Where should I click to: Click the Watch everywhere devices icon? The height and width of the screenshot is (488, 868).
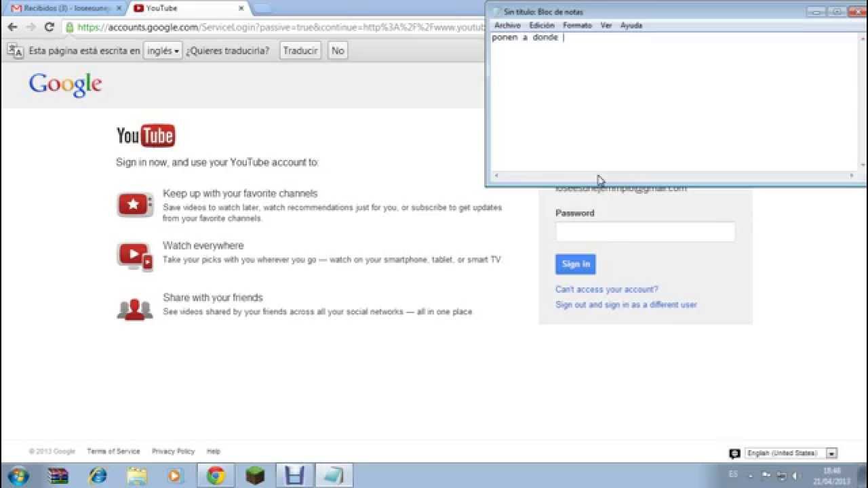[x=135, y=257]
